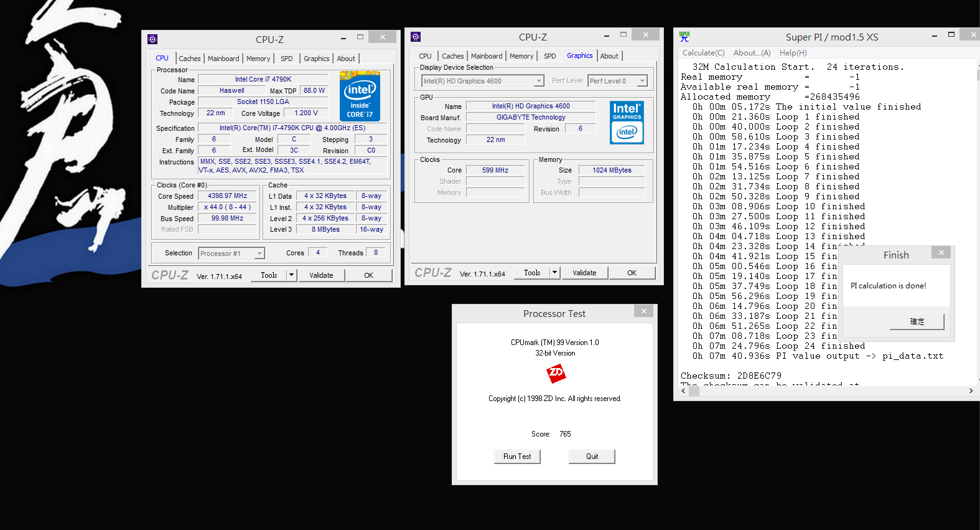Expand the Perf Level 0 dropdown
980x530 pixels.
pos(642,81)
